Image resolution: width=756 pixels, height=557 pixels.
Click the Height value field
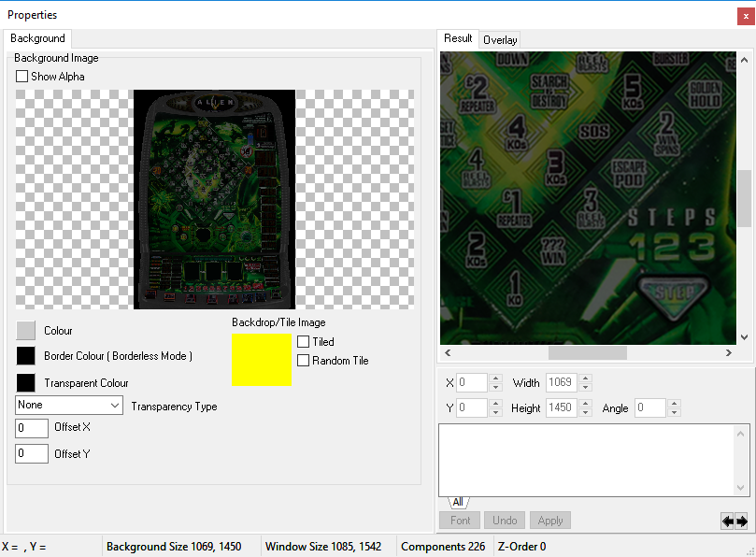click(x=562, y=408)
